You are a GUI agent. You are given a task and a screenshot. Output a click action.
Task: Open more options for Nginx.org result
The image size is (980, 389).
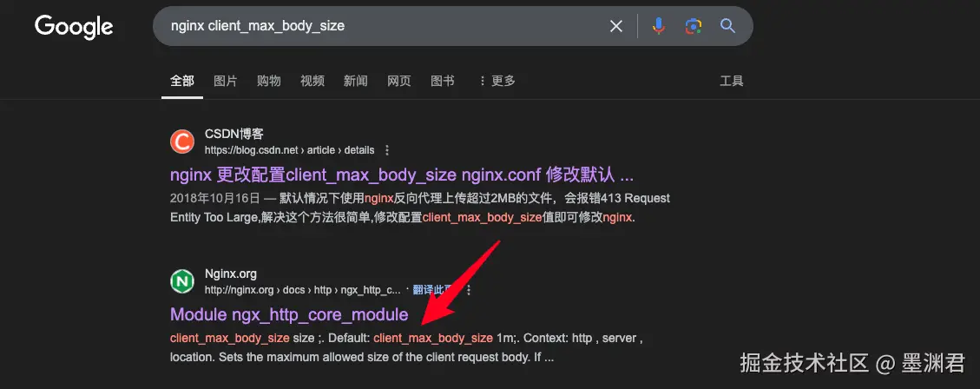(x=469, y=290)
